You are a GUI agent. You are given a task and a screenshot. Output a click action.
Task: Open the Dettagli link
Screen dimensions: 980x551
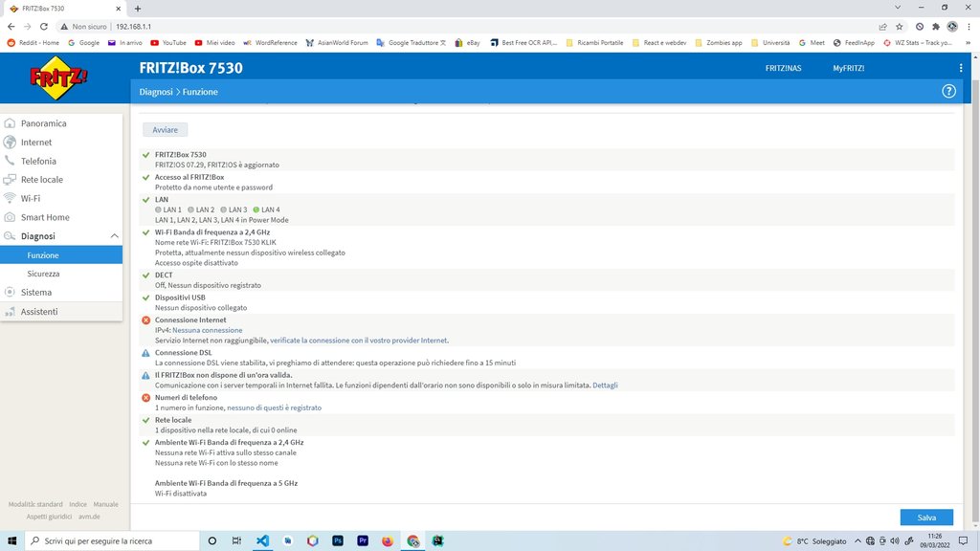click(605, 385)
